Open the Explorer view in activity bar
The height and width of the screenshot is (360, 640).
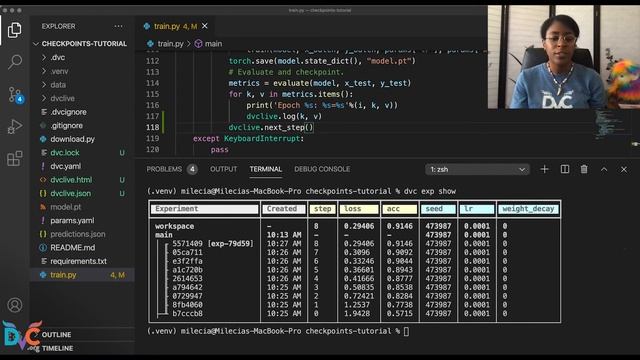click(x=15, y=30)
